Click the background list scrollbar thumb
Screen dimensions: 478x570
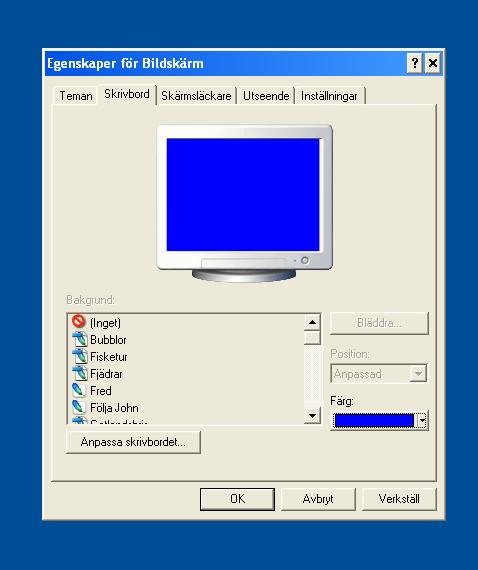pyautogui.click(x=312, y=337)
